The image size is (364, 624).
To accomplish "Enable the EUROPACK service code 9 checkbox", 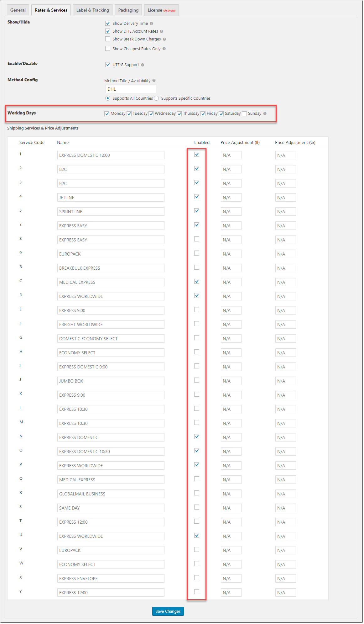I will tap(197, 253).
